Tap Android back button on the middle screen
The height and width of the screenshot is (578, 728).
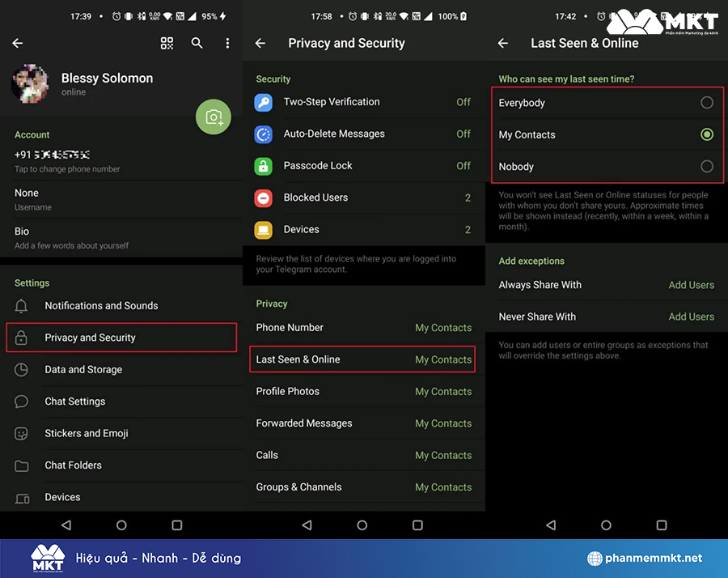(307, 525)
